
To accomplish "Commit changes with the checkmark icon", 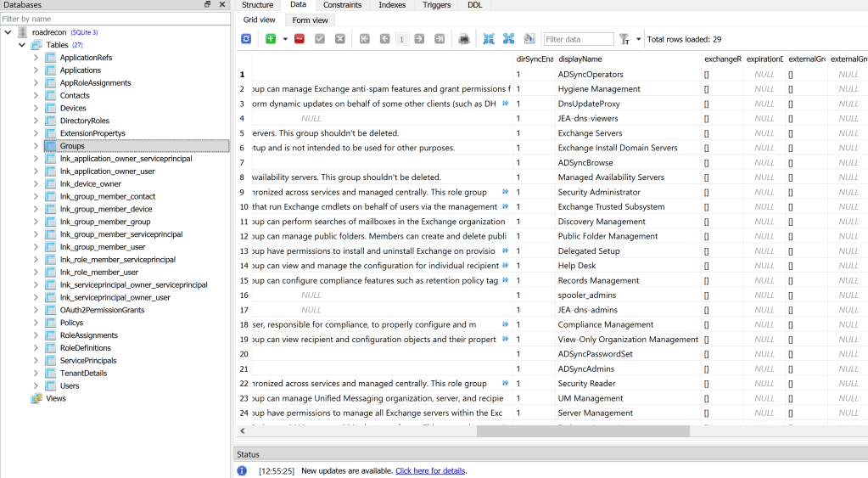I will coord(320,39).
